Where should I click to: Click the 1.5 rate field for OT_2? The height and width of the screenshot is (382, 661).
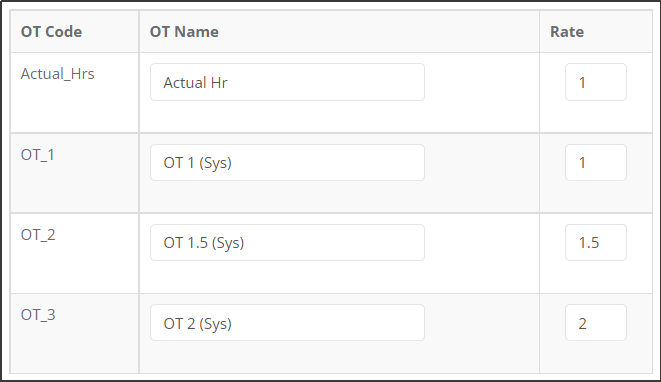(596, 242)
